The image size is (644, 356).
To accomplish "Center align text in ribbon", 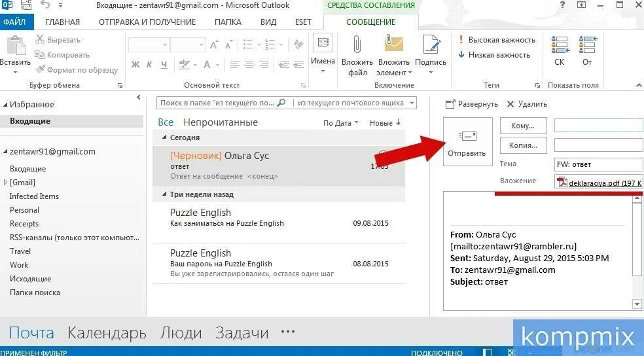I will [249, 65].
